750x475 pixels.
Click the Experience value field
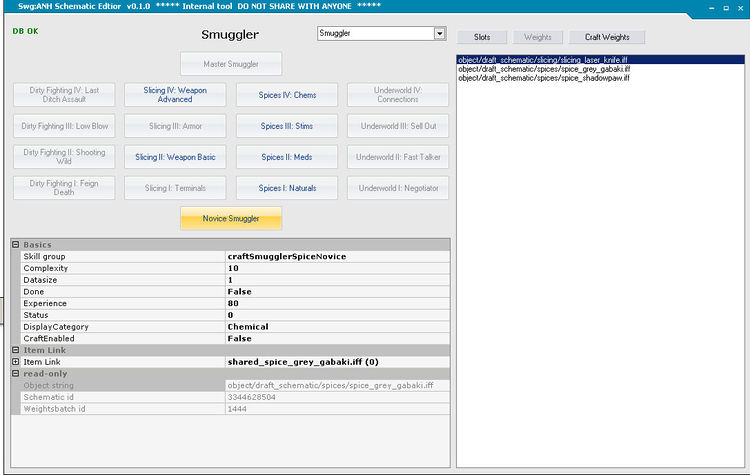pos(337,303)
